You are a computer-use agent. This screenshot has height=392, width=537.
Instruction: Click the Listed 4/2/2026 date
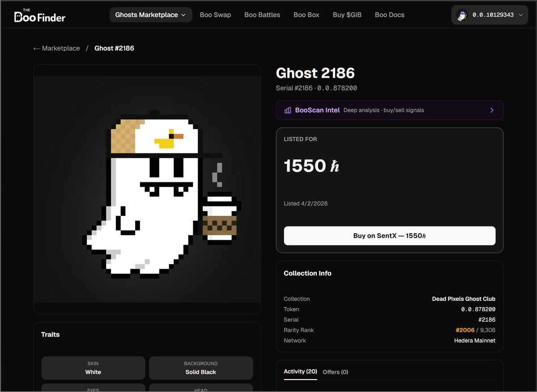(x=306, y=203)
